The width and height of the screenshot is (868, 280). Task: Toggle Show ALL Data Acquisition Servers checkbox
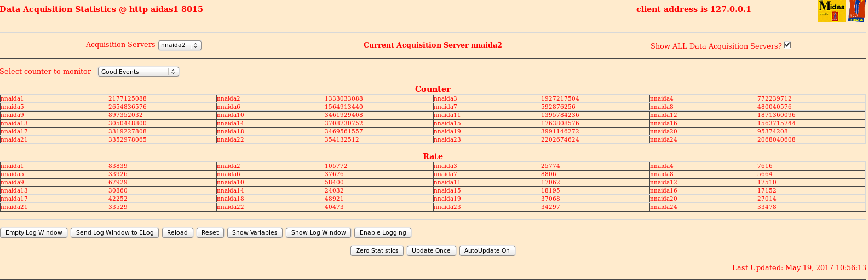pyautogui.click(x=787, y=45)
